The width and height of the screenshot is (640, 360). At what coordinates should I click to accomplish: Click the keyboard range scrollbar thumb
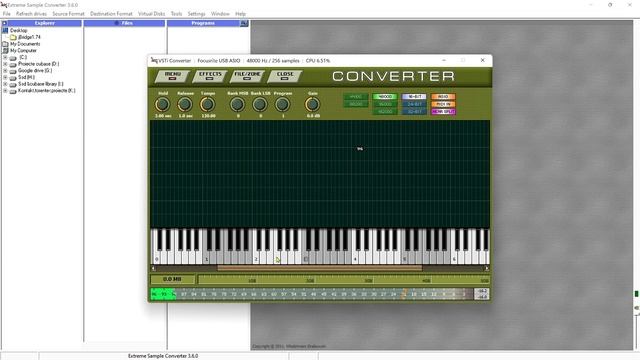click(x=320, y=268)
